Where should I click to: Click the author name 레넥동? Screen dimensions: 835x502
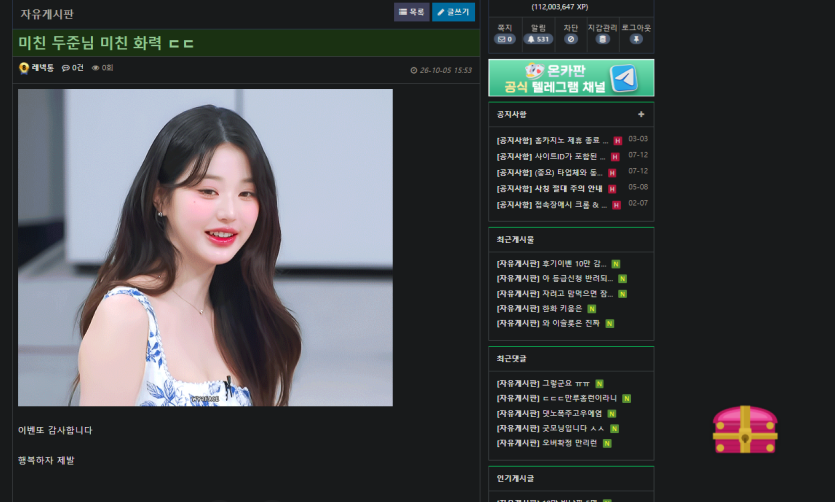43,68
